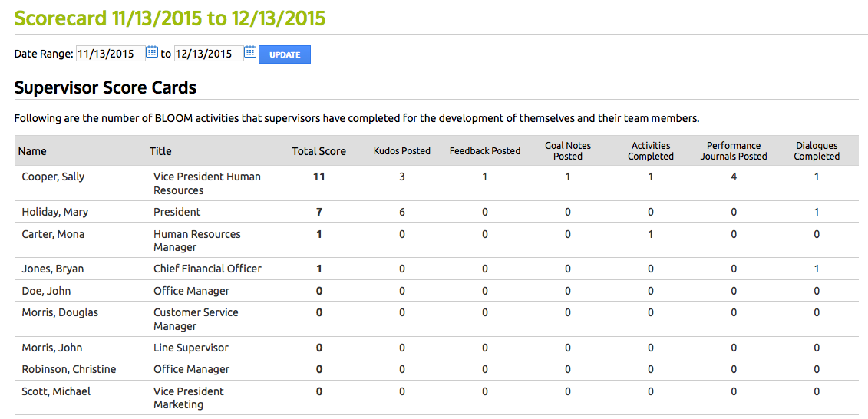Image resolution: width=868 pixels, height=419 pixels.
Task: Open the start date calendar picker icon
Action: [152, 52]
